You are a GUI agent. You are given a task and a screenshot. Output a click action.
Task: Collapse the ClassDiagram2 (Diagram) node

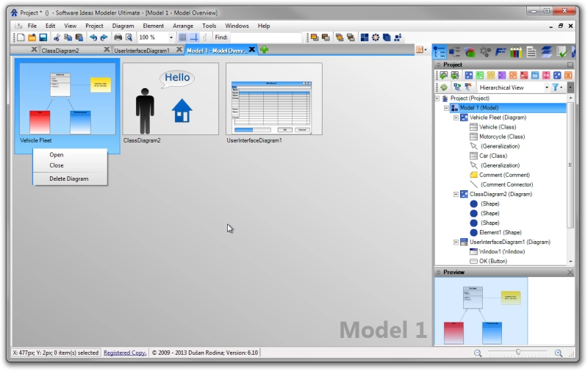[x=456, y=194]
